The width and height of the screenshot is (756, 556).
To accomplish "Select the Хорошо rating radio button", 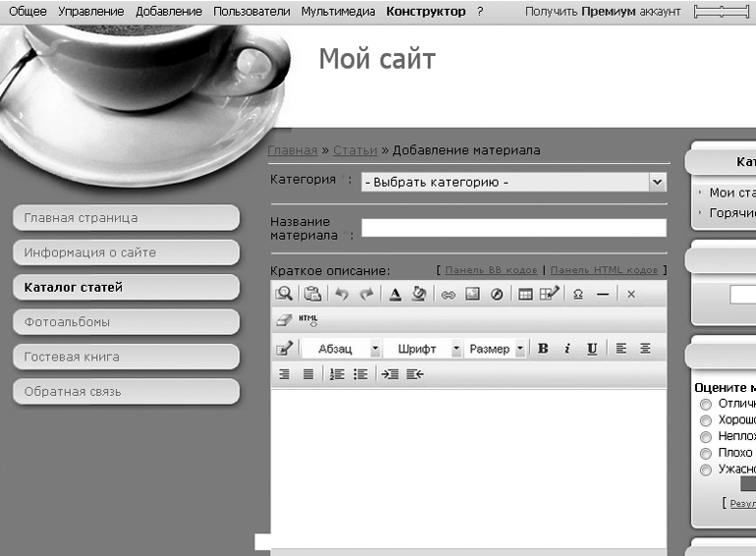I will (705, 420).
